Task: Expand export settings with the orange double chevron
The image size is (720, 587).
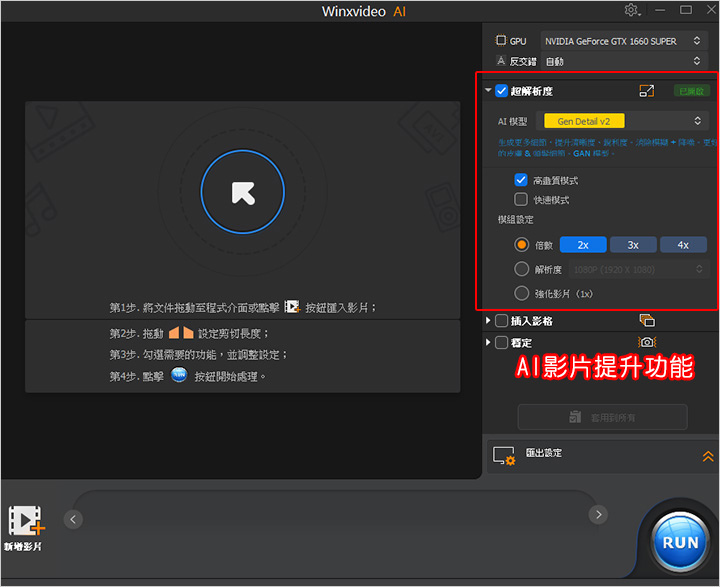Action: pyautogui.click(x=708, y=456)
